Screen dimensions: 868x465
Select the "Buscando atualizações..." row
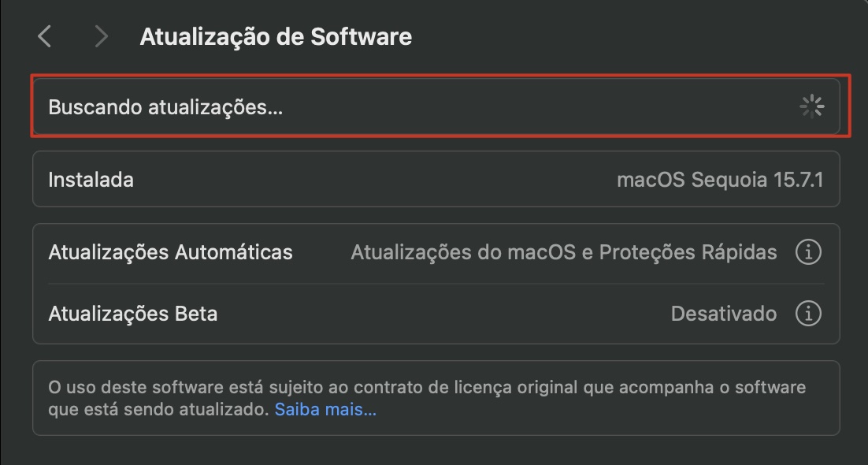[433, 106]
